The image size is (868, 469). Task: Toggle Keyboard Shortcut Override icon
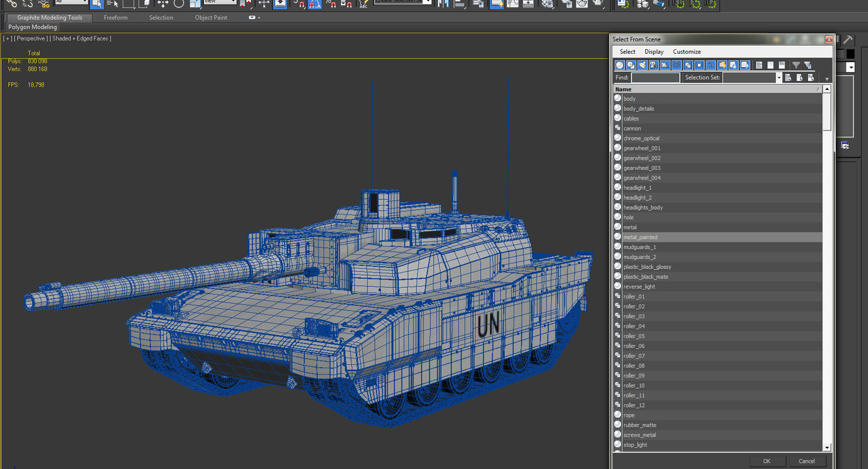[x=280, y=4]
